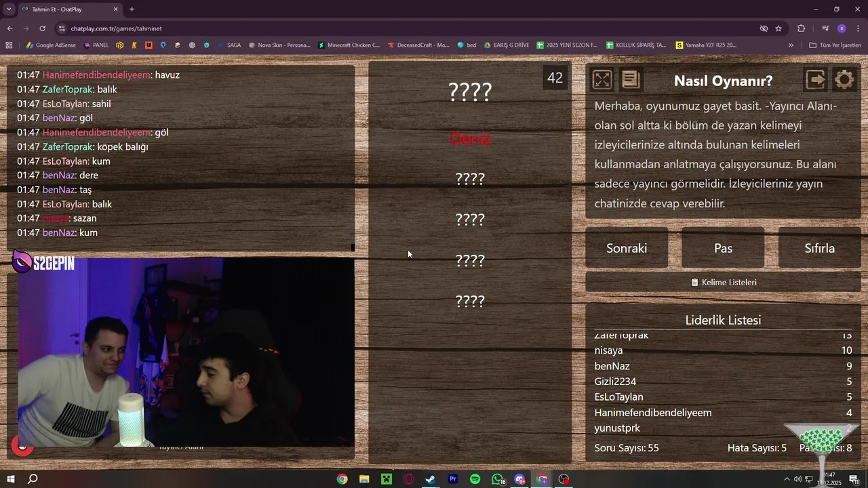Open Minecraft from taskbar
Screen dimensions: 868x488
click(387, 479)
